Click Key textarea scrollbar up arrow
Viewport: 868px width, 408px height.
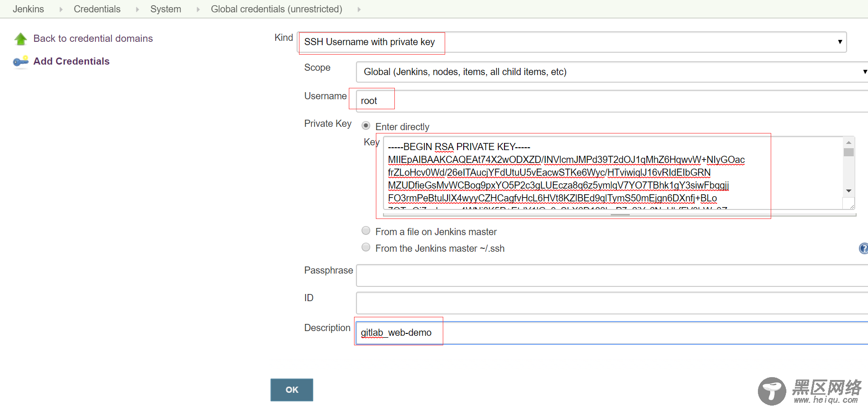[x=849, y=142]
